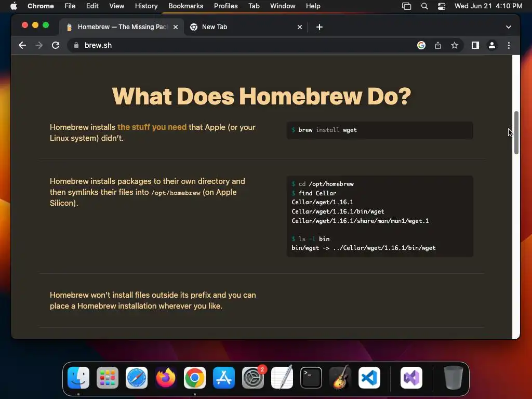Image resolution: width=532 pixels, height=399 pixels.
Task: Launch Firefox from the Dock
Action: point(166,378)
